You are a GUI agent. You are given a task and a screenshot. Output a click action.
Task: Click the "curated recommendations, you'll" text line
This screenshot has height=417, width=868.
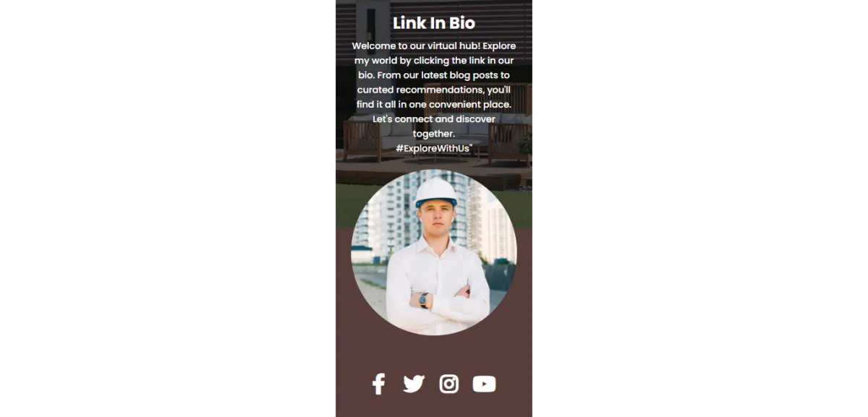coord(434,90)
